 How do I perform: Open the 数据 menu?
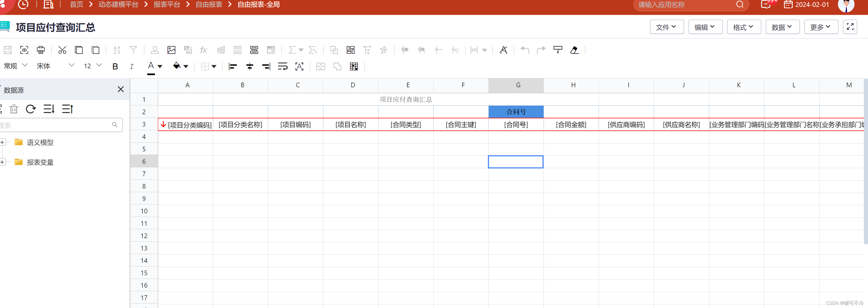[x=783, y=27]
